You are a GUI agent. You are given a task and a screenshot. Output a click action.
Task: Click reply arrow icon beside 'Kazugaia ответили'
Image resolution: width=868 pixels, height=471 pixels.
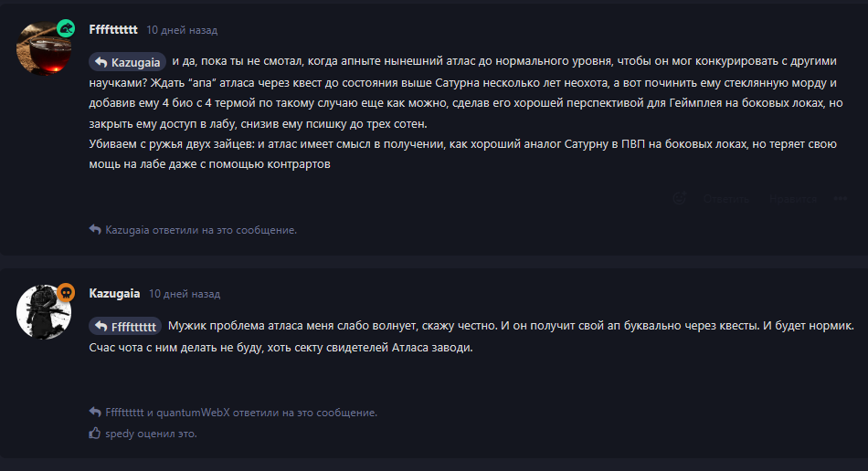95,229
